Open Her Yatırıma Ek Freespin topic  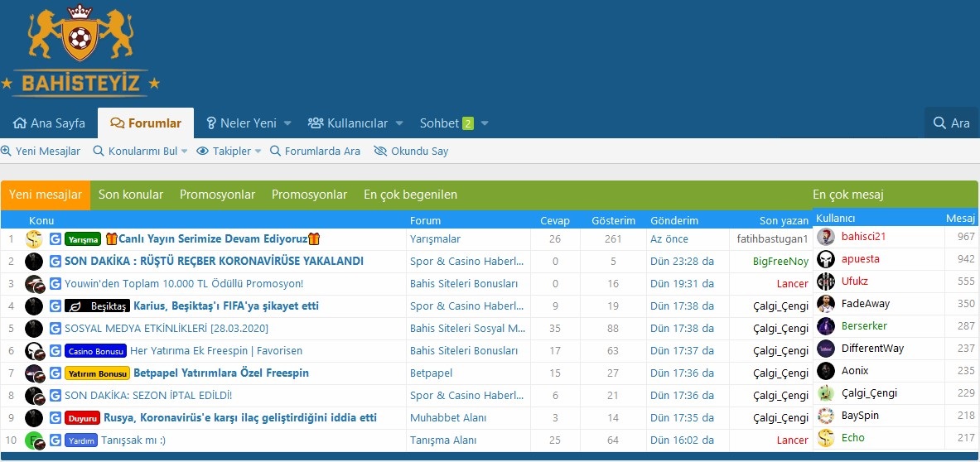(216, 351)
